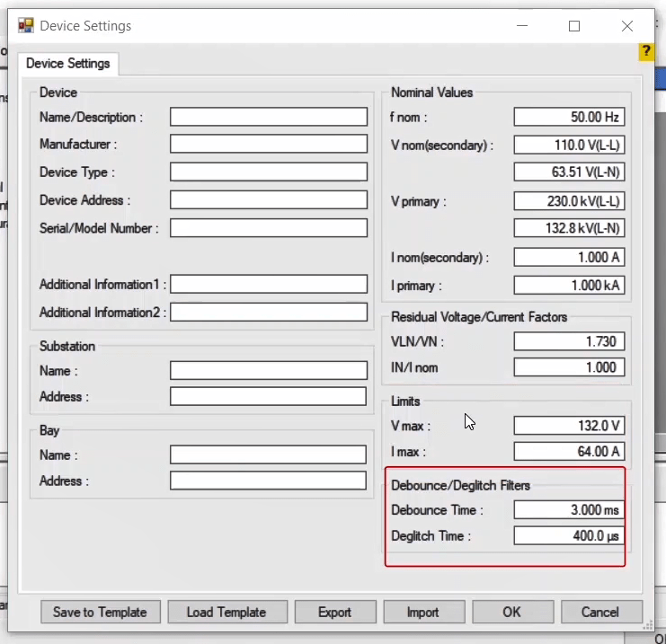Close the Device Settings window

(x=627, y=26)
